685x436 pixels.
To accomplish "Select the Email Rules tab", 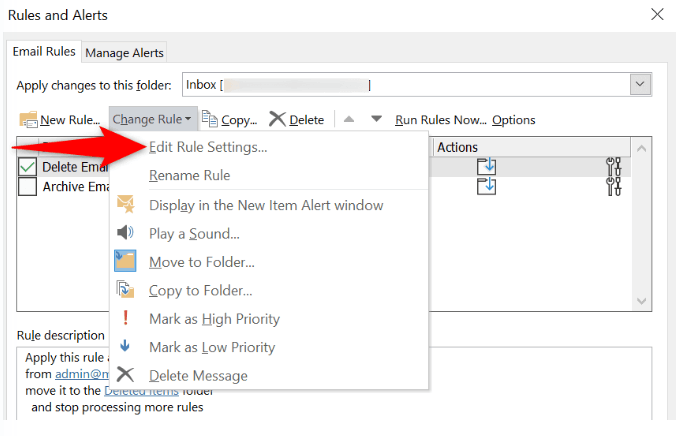I will pyautogui.click(x=44, y=52).
